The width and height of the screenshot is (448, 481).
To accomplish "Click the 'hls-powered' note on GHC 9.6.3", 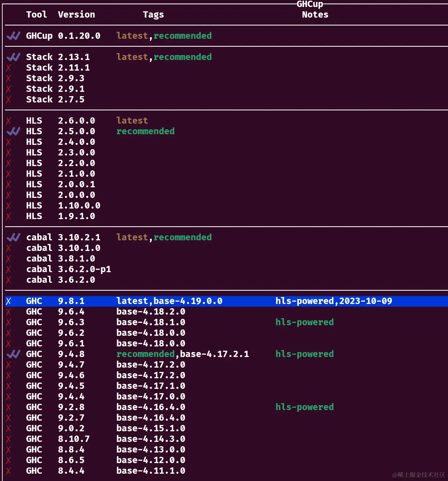I will 305,322.
